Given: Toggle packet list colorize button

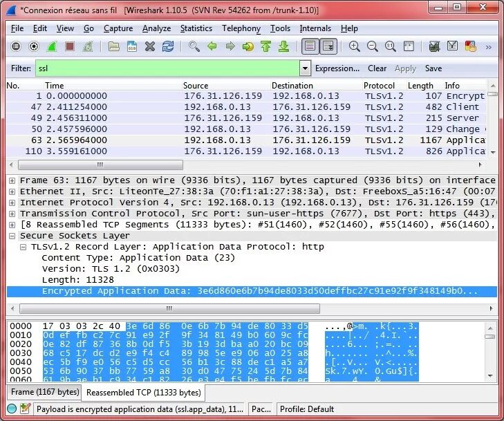Looking at the screenshot, I should (310, 46).
